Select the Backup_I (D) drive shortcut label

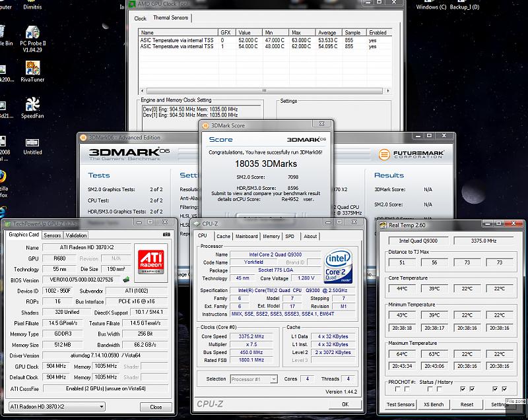click(x=465, y=7)
